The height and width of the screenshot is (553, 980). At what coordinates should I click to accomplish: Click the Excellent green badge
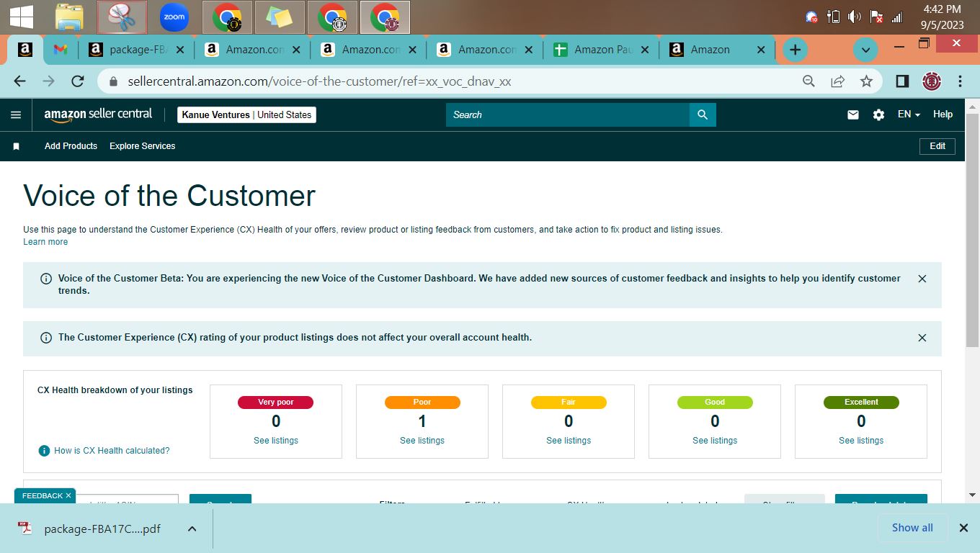tap(861, 403)
